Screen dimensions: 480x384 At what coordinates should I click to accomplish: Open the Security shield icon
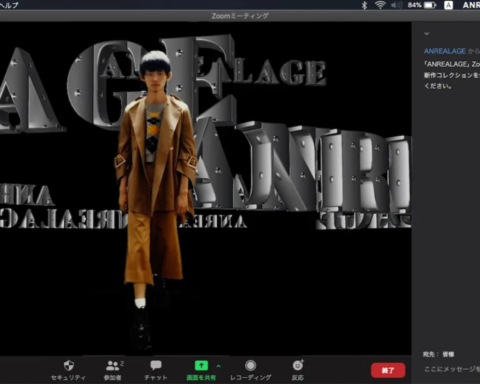tap(69, 365)
